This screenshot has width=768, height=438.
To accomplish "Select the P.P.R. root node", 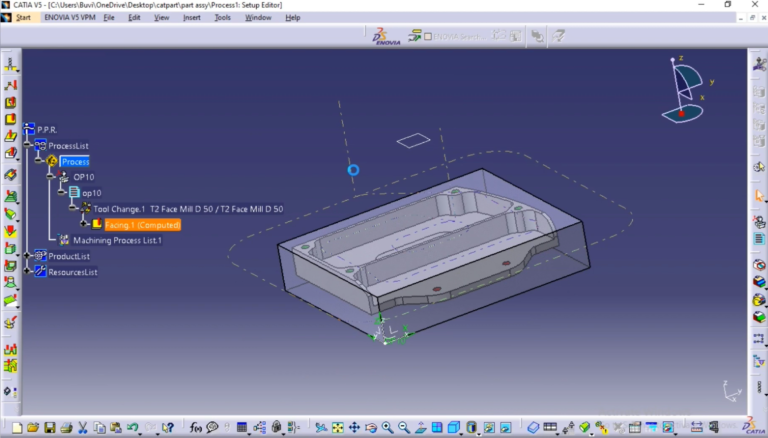I will pos(47,130).
